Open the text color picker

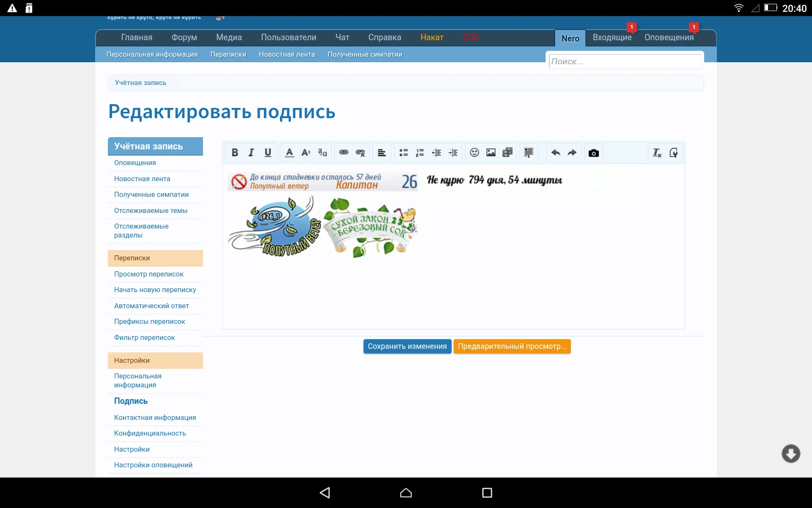(x=289, y=152)
